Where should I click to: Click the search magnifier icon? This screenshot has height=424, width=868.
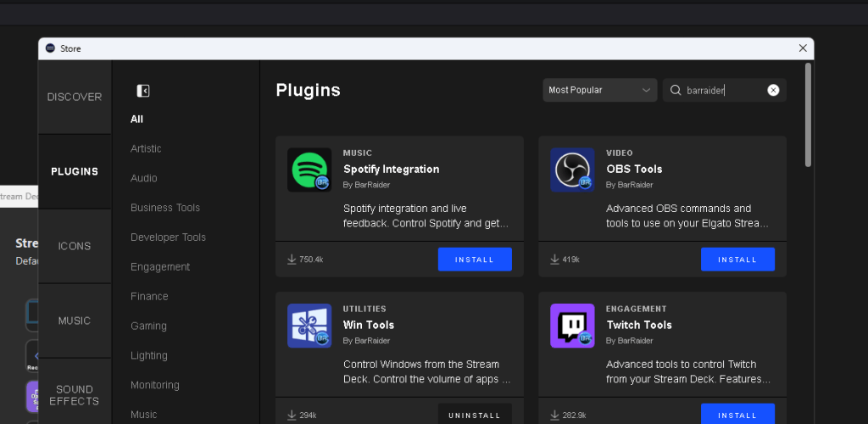676,90
